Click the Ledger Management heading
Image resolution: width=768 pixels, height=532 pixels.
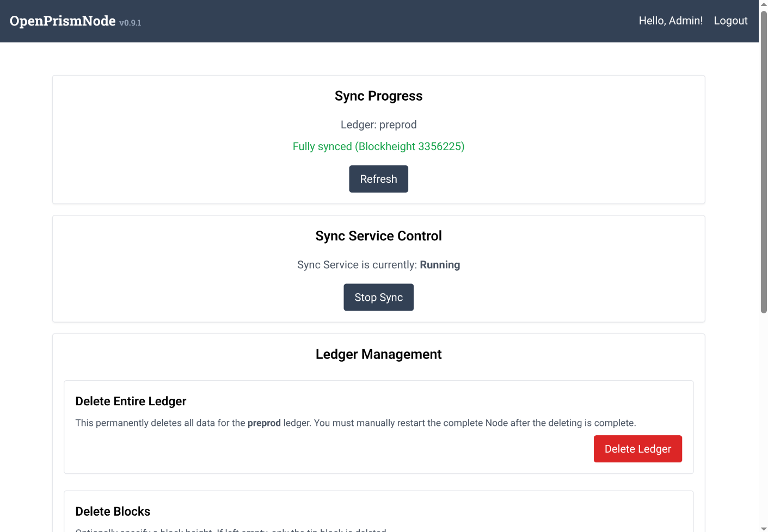(x=378, y=355)
